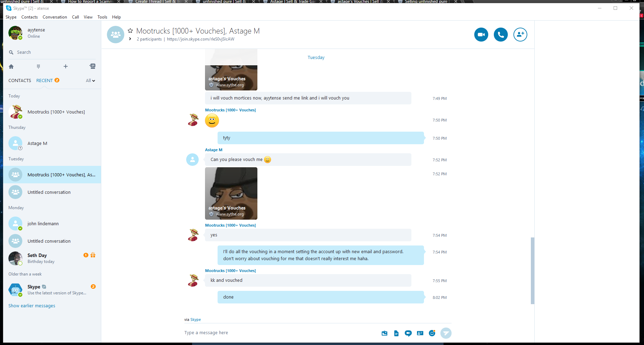
Task: Click the 'I'll do all the vouching' message
Action: (321, 255)
